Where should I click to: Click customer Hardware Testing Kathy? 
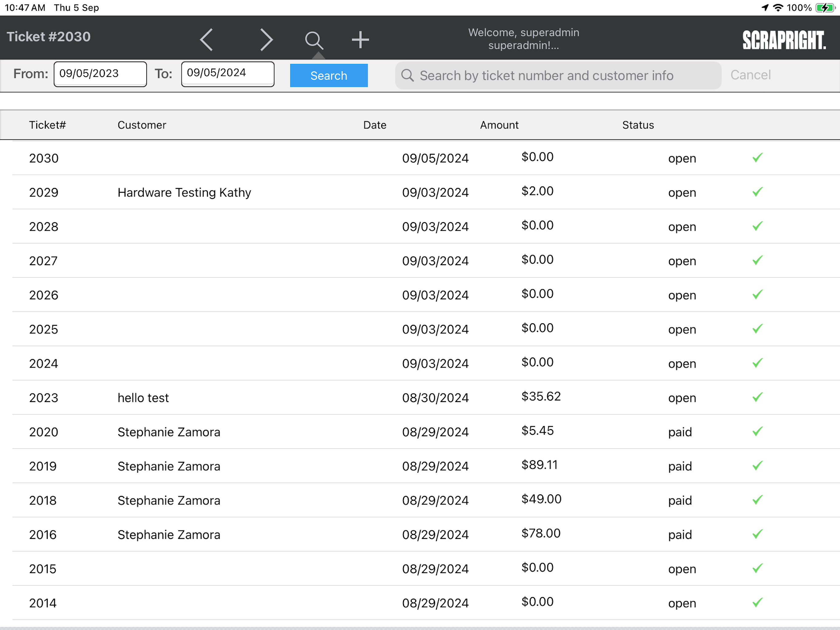184,193
